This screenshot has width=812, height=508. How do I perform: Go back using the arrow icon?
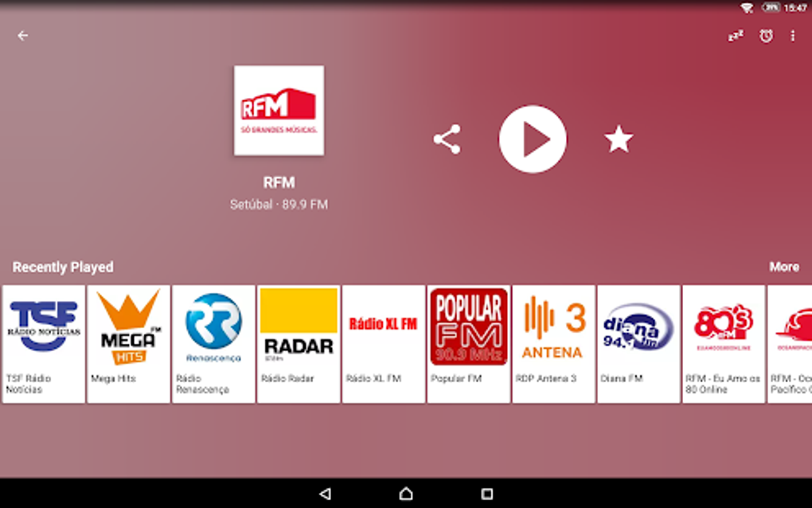tap(23, 36)
